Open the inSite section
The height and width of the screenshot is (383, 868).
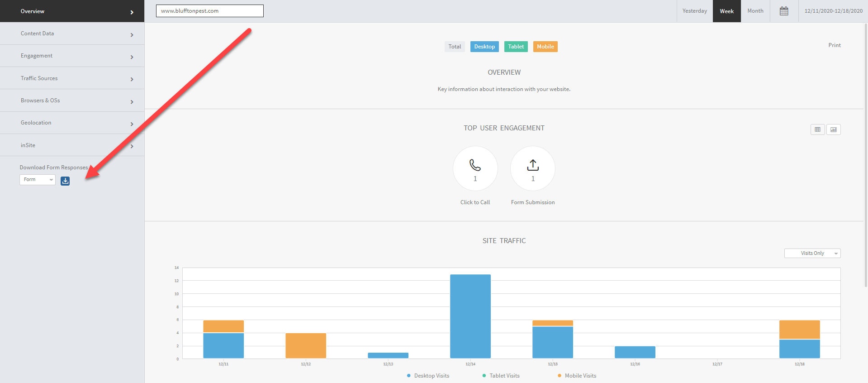tap(72, 145)
